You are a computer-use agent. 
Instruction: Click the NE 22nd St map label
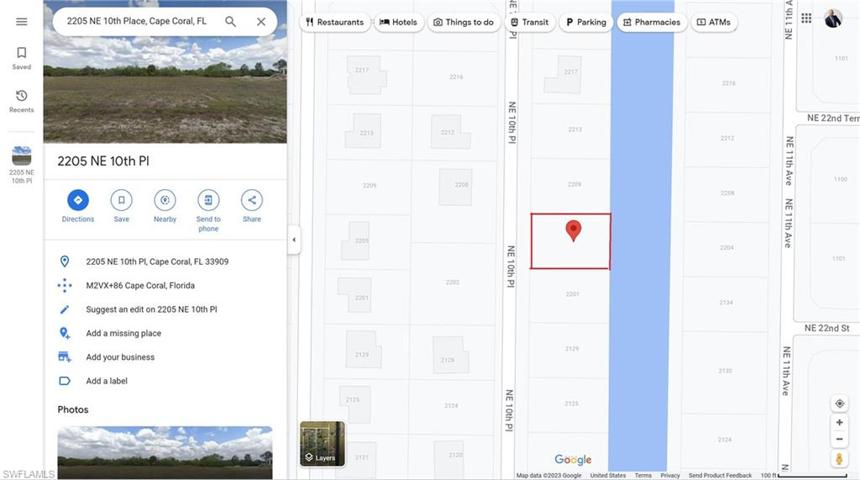click(x=827, y=328)
